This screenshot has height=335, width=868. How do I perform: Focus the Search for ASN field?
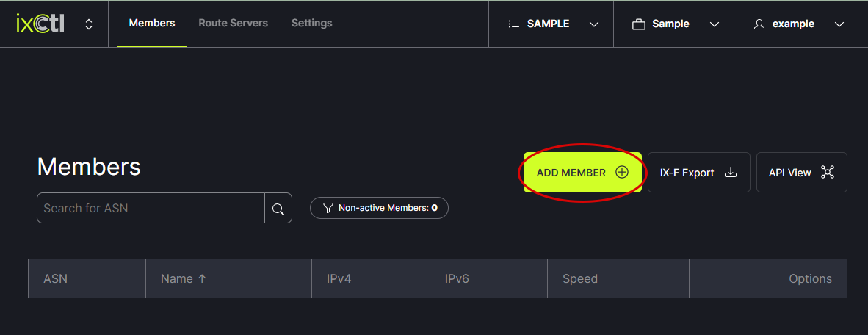click(151, 208)
